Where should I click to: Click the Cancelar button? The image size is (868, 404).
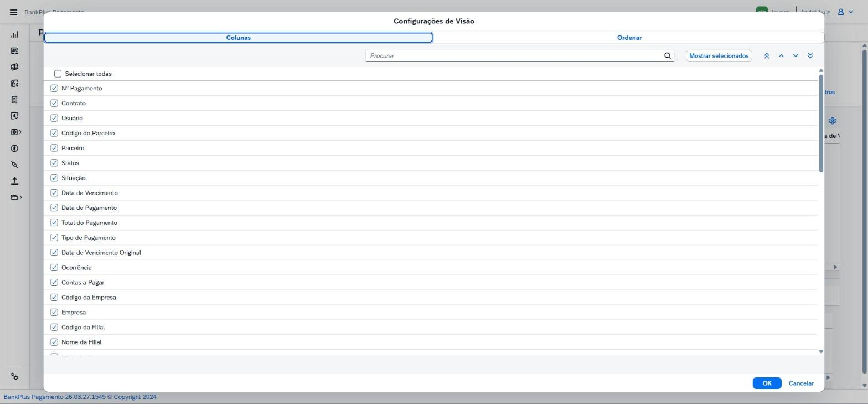(801, 383)
